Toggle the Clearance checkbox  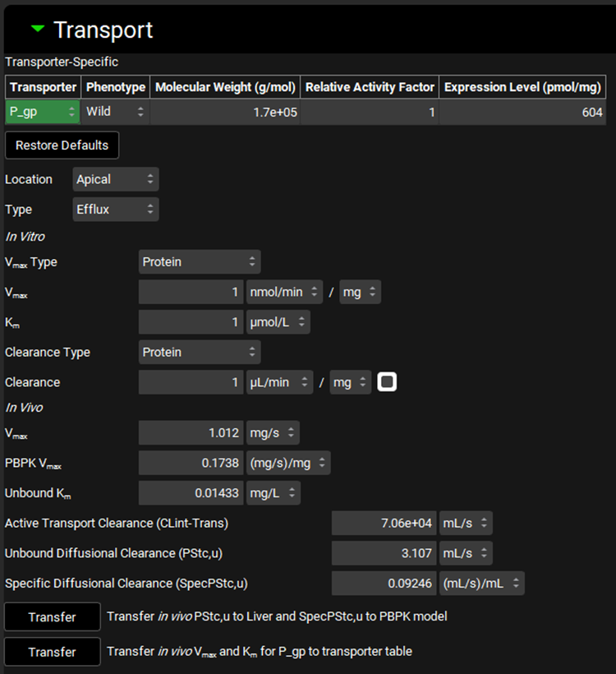point(387,382)
